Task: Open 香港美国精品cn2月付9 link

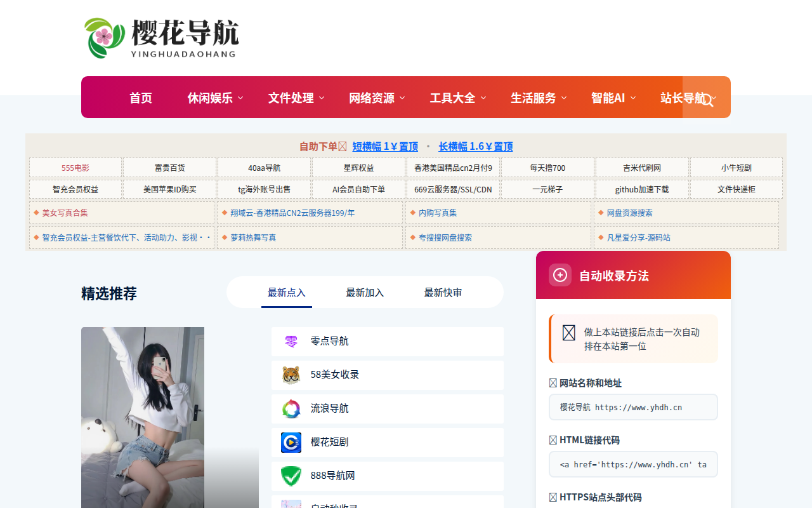Action: (x=454, y=168)
